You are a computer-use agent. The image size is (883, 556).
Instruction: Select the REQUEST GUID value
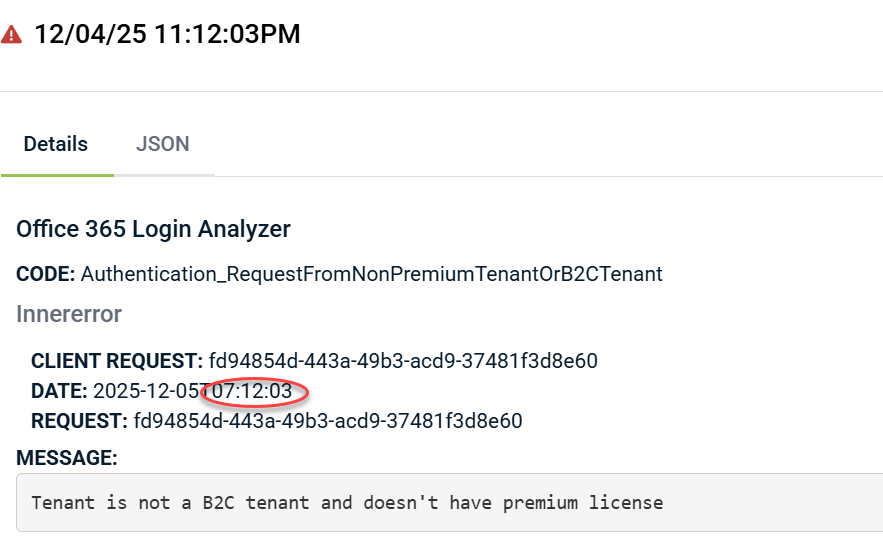tap(327, 421)
